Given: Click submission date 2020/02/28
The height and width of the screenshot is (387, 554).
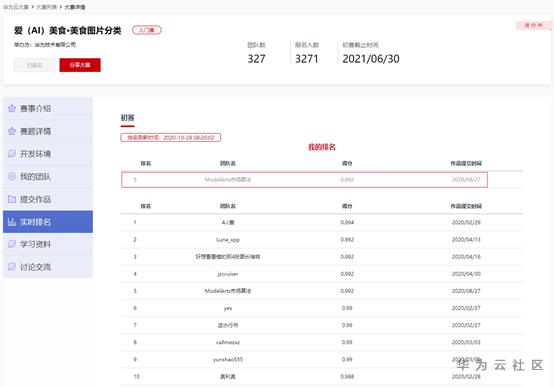Looking at the screenshot, I should (x=466, y=377).
